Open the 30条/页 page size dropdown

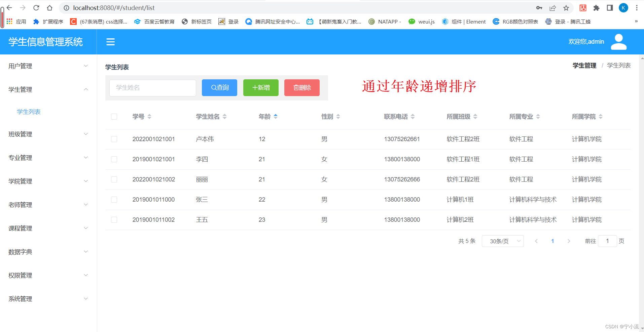tap(503, 241)
